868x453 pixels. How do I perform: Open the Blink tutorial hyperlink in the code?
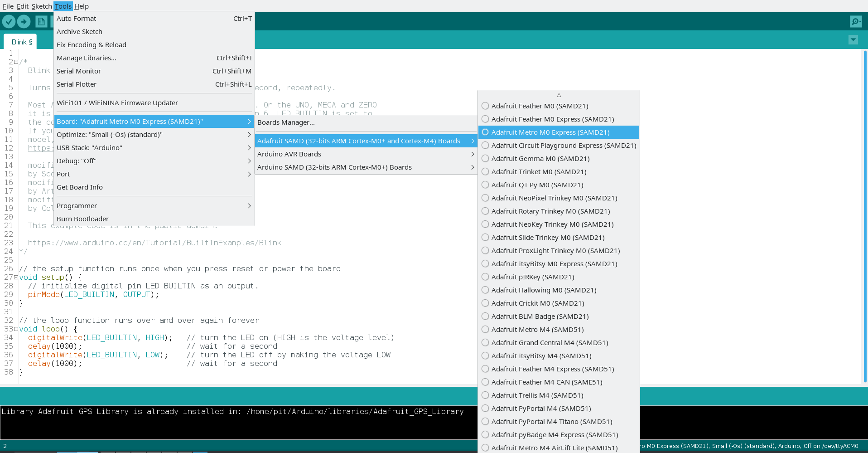(154, 243)
